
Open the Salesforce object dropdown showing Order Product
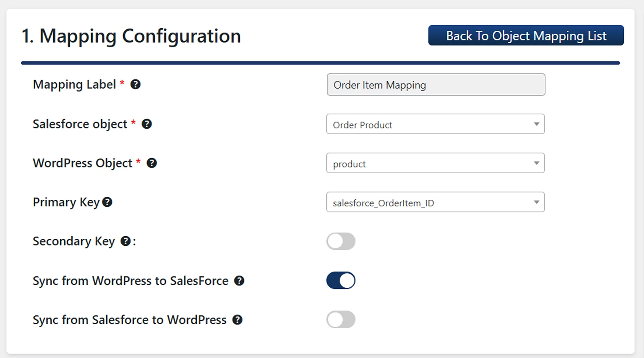coord(436,124)
